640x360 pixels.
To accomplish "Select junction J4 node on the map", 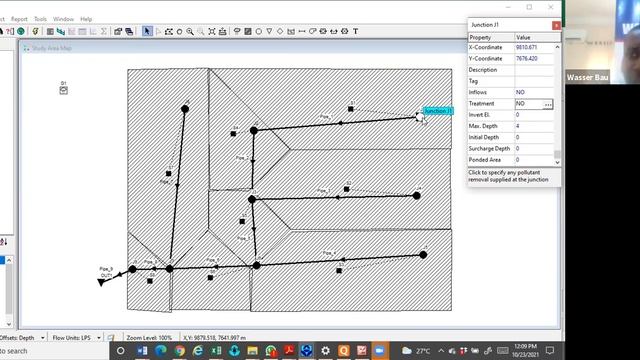I will pos(416,196).
